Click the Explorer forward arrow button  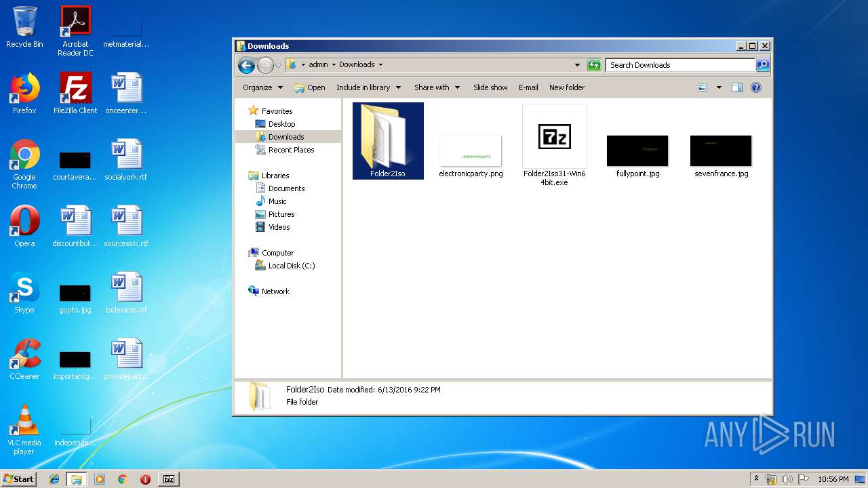pyautogui.click(x=265, y=65)
